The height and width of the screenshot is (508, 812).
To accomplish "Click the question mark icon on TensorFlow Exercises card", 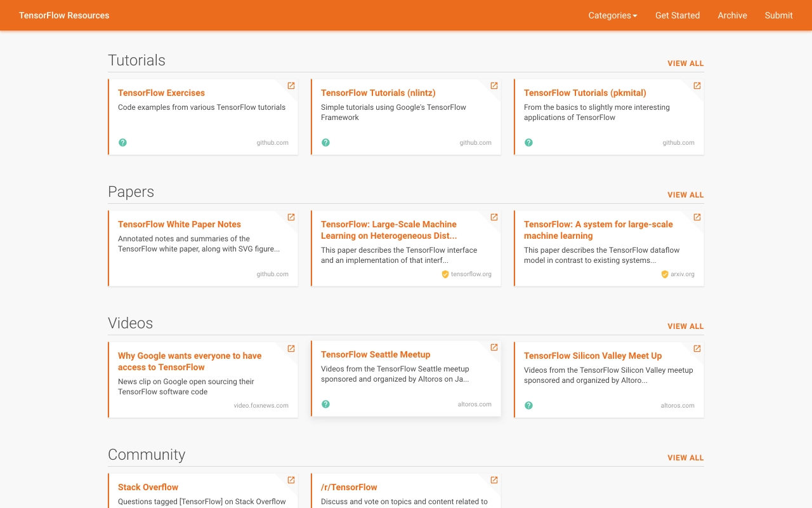I will pyautogui.click(x=122, y=142).
